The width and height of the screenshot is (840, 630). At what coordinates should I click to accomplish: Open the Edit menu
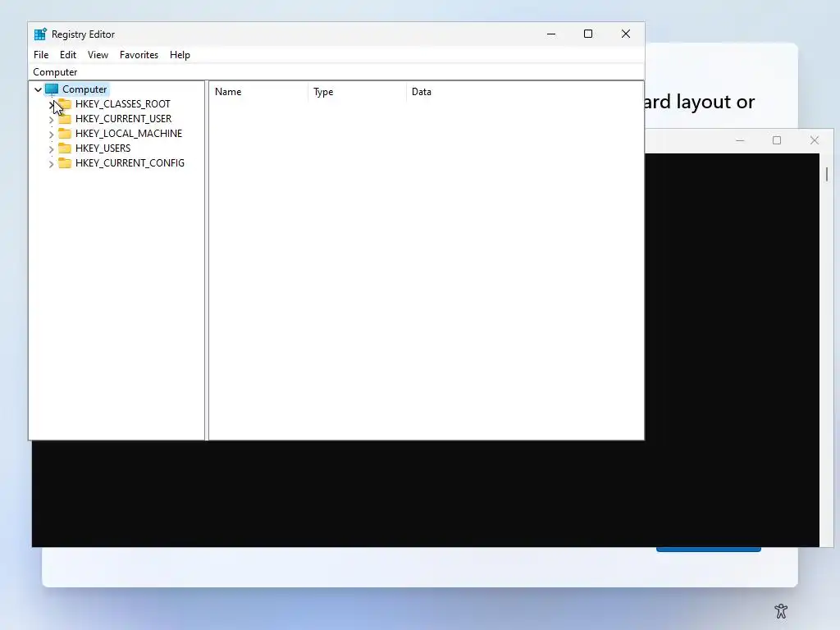point(67,55)
